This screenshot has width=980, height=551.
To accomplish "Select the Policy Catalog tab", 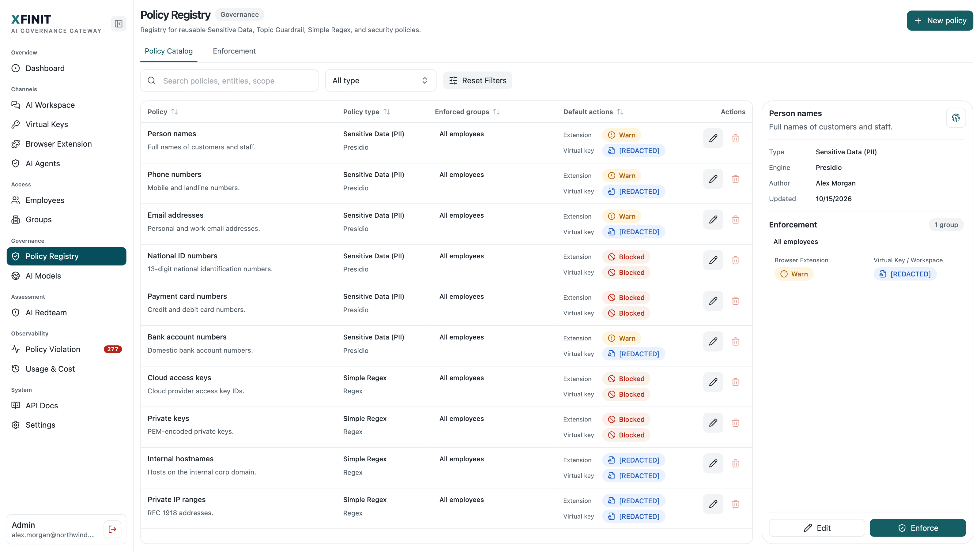I will point(168,51).
